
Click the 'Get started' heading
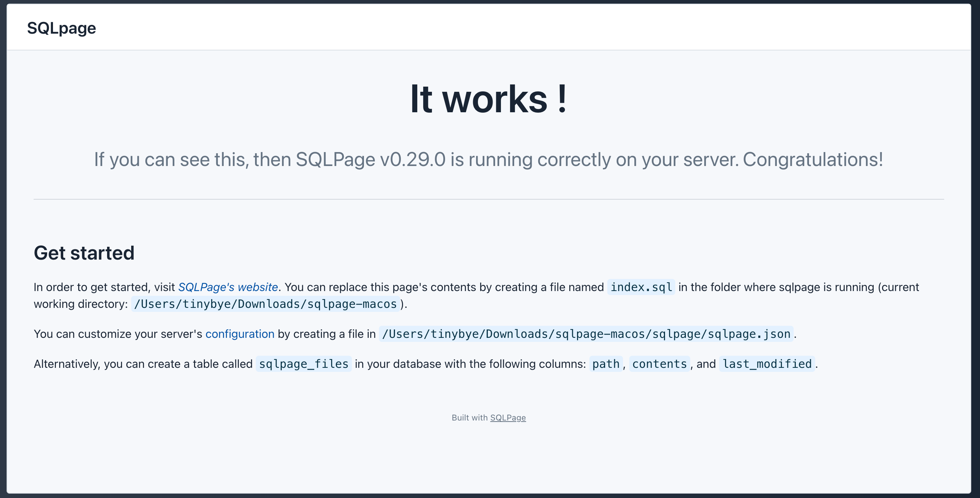tap(84, 253)
